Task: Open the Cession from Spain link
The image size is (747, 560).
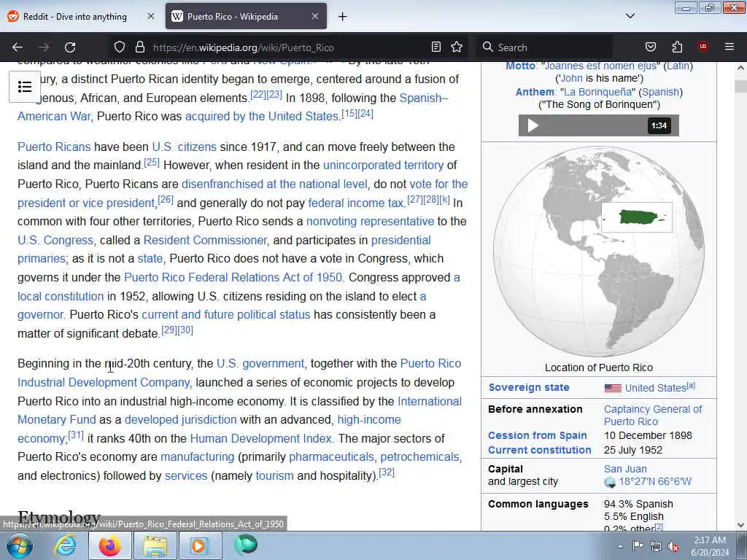Action: (x=538, y=436)
